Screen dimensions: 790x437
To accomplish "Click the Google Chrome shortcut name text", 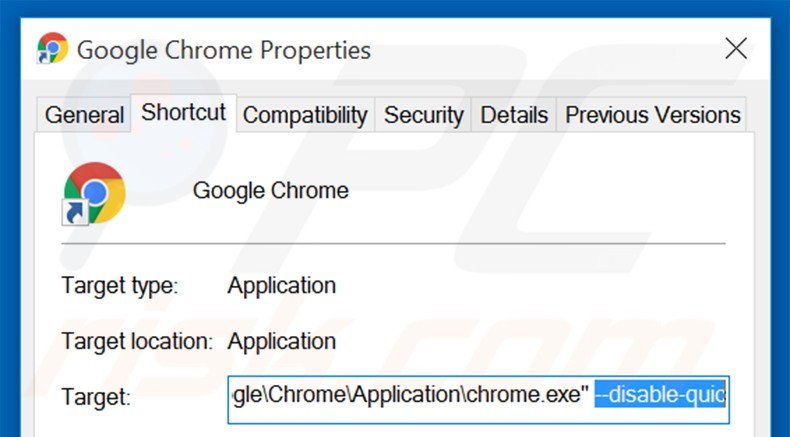I will tap(270, 190).
